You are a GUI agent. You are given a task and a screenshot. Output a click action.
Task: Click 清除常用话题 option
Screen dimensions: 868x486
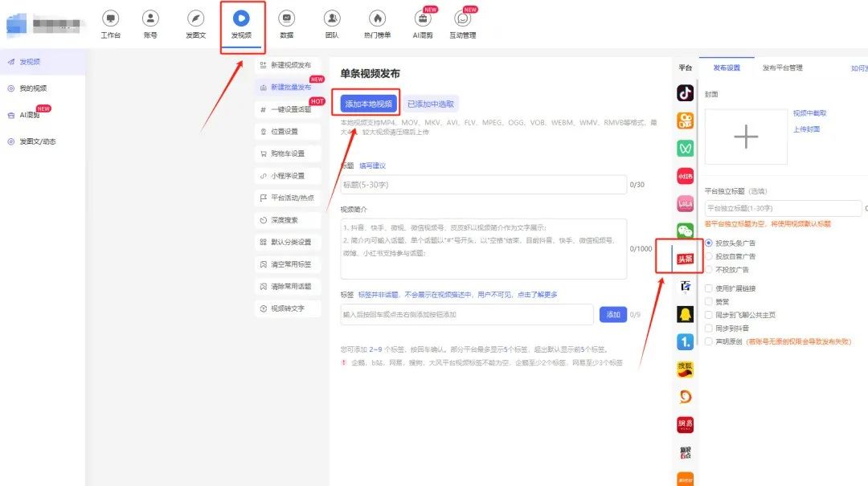[x=288, y=286]
